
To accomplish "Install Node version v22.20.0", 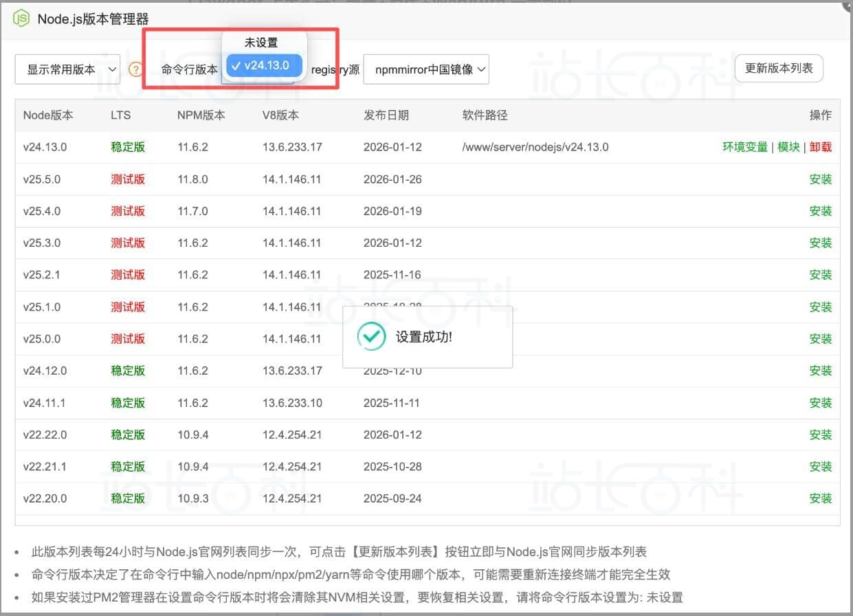I will 821,498.
